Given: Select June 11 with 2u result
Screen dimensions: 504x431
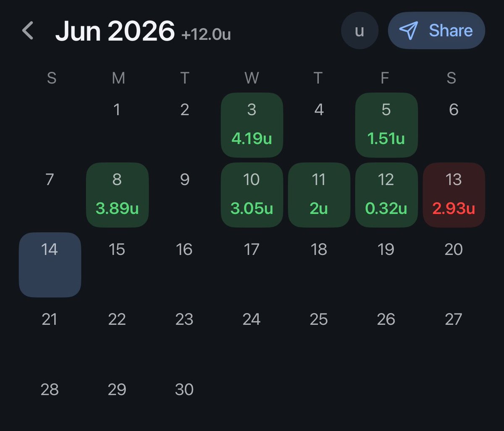Looking at the screenshot, I should click(x=319, y=195).
